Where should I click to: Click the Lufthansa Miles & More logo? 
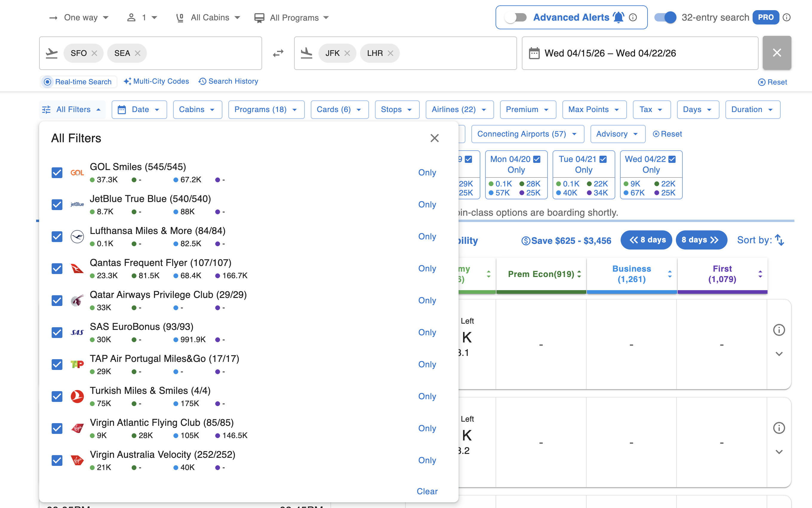coord(77,237)
